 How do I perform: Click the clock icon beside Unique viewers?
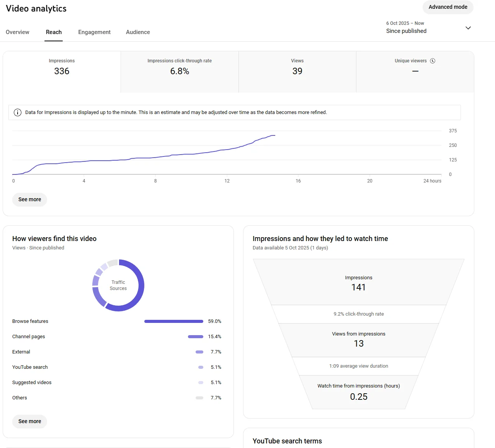click(x=433, y=61)
